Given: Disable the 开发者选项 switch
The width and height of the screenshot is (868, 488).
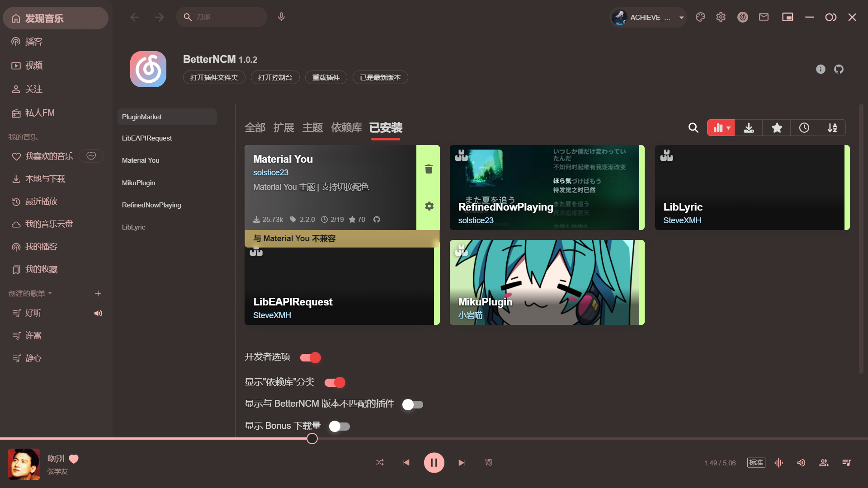Looking at the screenshot, I should coord(311,357).
